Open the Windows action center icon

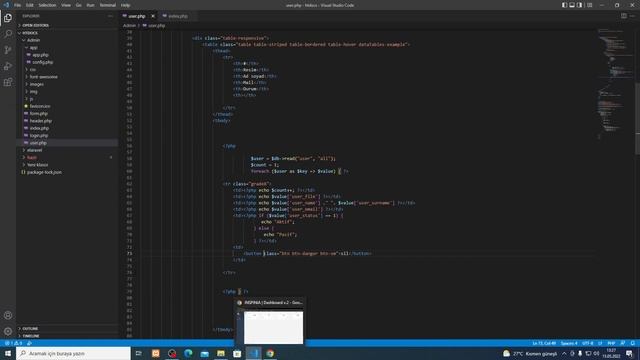coord(629,353)
